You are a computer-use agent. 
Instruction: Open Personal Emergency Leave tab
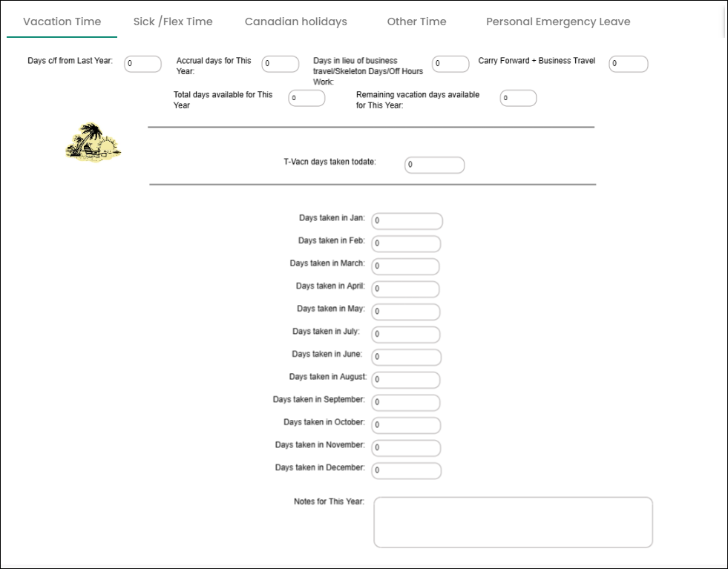(558, 22)
